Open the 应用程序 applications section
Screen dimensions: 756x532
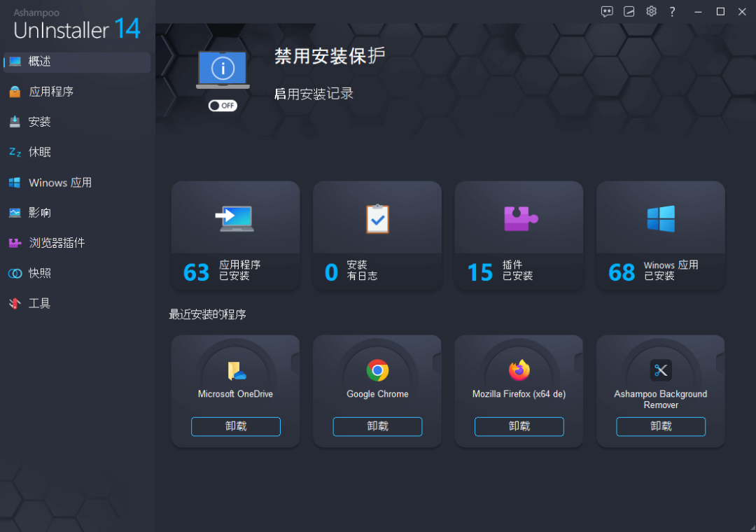point(77,92)
